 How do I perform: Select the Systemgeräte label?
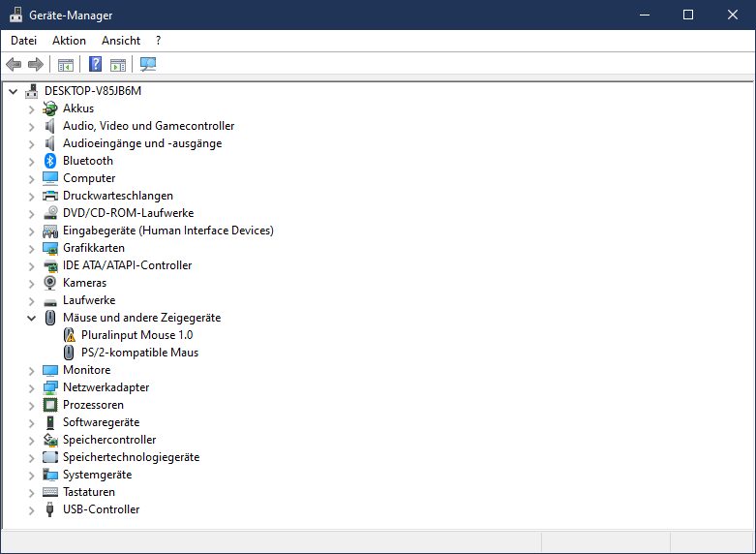coord(98,475)
